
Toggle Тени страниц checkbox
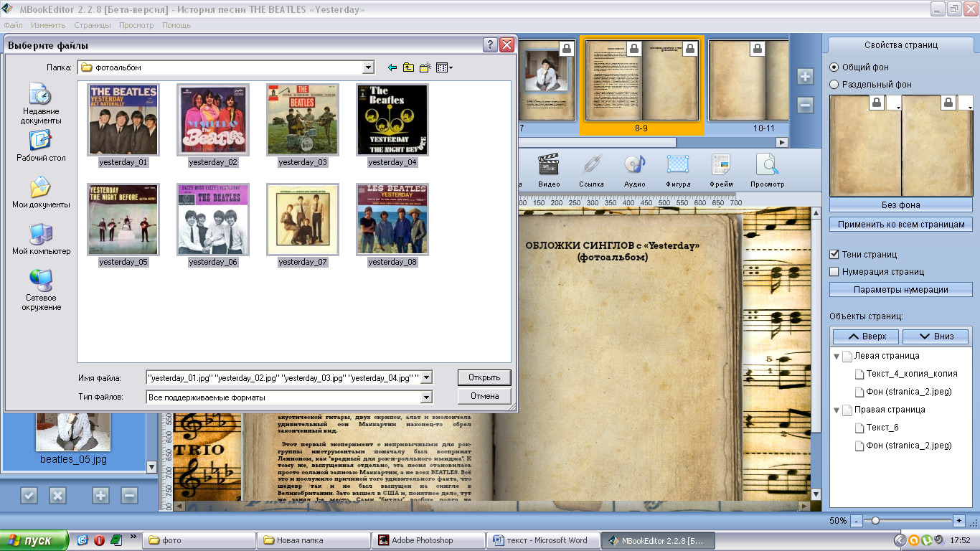click(x=834, y=254)
